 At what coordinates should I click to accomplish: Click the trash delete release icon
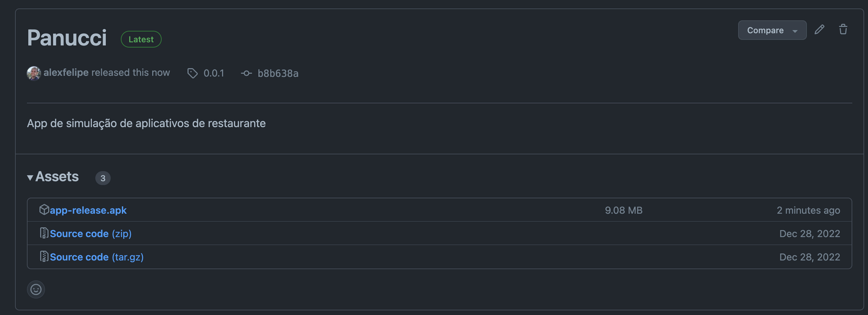tap(843, 30)
